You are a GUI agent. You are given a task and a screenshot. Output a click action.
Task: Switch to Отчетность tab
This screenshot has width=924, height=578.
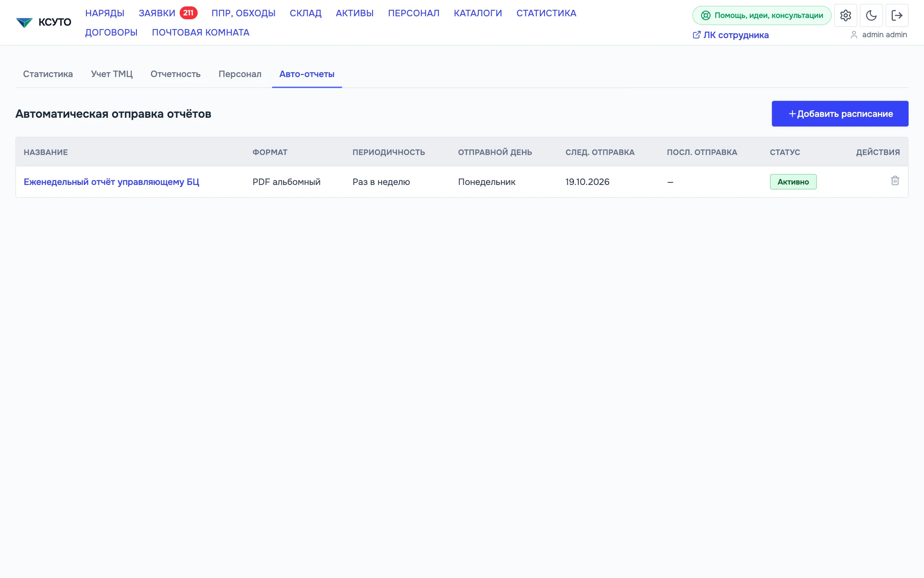[x=175, y=74]
